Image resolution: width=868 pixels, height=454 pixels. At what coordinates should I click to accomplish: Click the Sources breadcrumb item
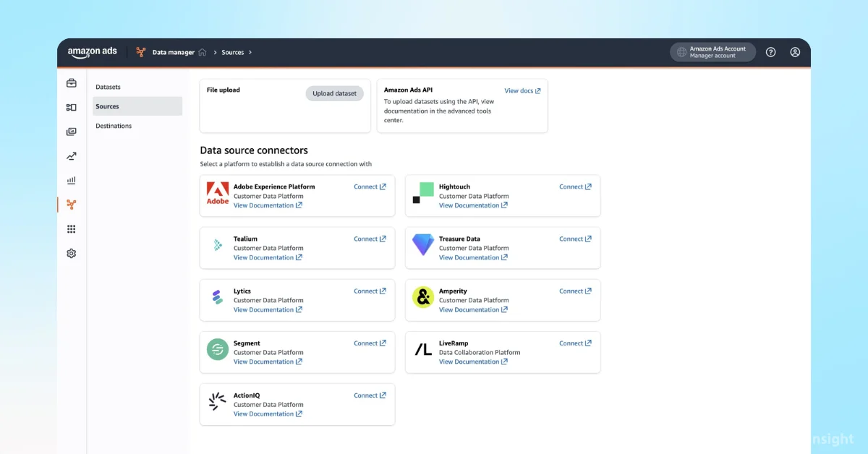click(233, 52)
